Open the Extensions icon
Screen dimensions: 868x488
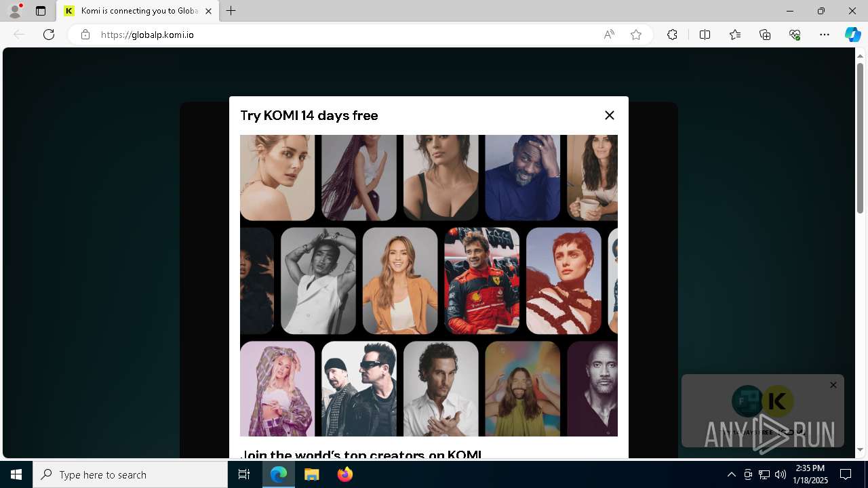[x=672, y=35]
